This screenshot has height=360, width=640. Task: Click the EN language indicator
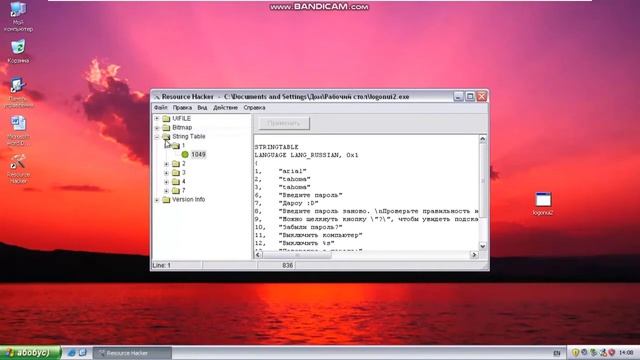pyautogui.click(x=557, y=353)
